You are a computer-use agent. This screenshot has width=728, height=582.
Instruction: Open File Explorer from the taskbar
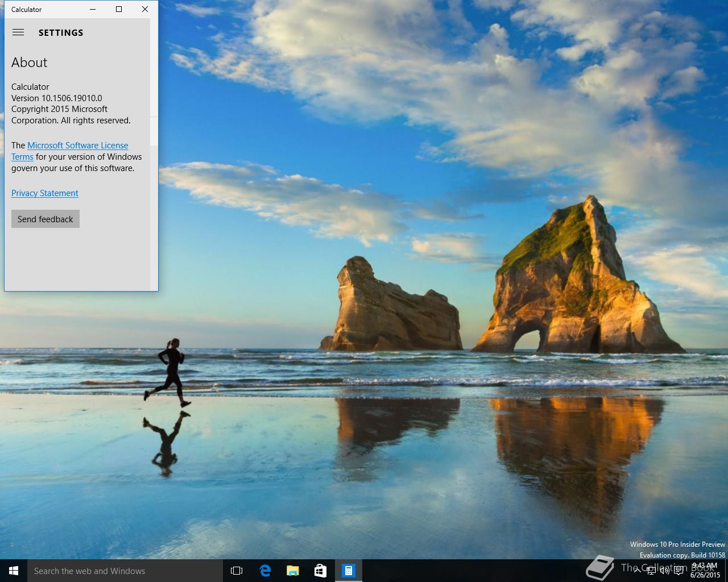[293, 571]
